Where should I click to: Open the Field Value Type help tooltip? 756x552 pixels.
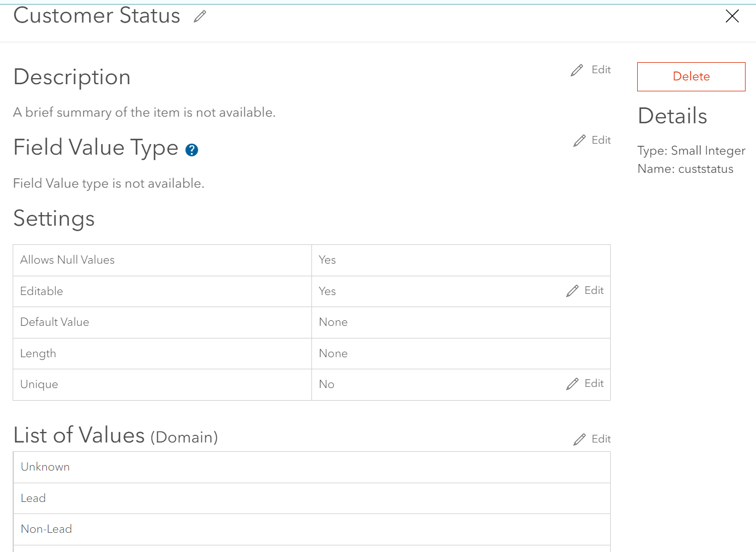point(191,149)
